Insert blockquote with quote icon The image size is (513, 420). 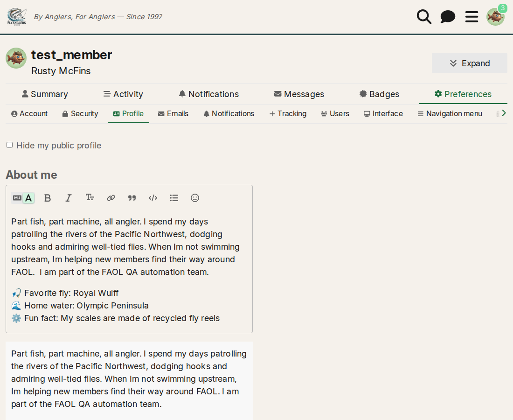tap(132, 198)
